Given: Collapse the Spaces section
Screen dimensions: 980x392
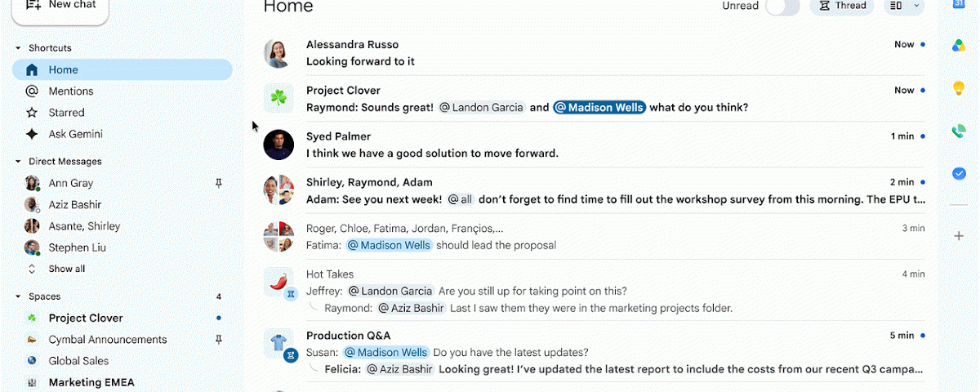Looking at the screenshot, I should [x=18, y=296].
